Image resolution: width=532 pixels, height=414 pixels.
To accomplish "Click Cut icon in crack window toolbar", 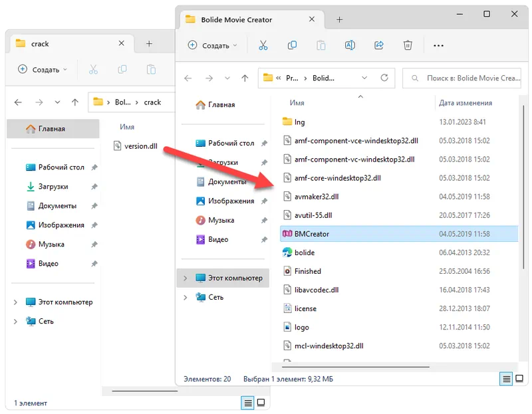I will click(93, 70).
